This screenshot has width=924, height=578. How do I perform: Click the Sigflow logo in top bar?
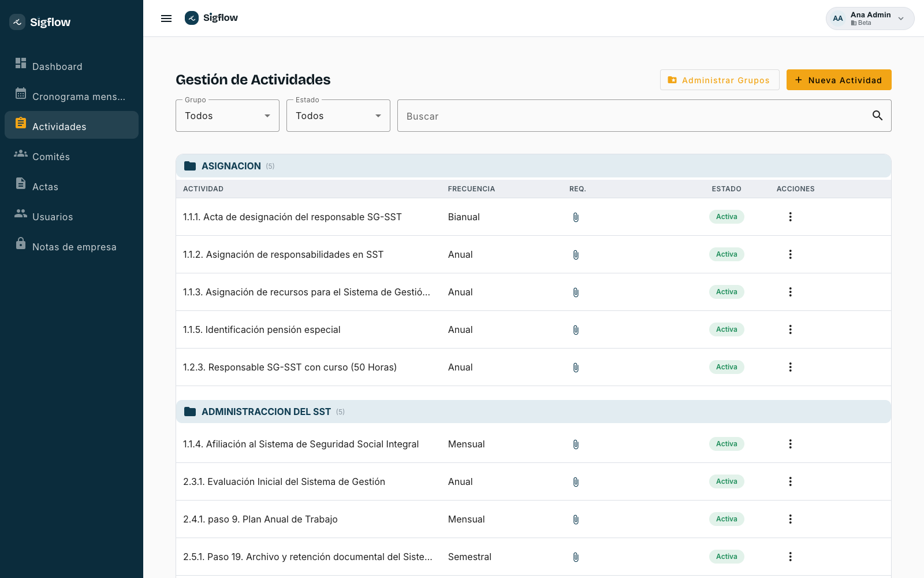tap(211, 18)
